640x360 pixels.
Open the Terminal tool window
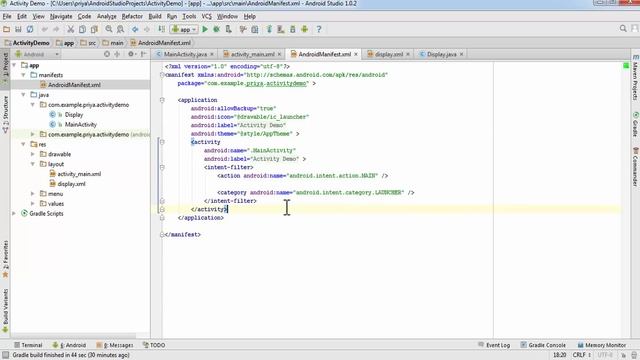(x=28, y=345)
